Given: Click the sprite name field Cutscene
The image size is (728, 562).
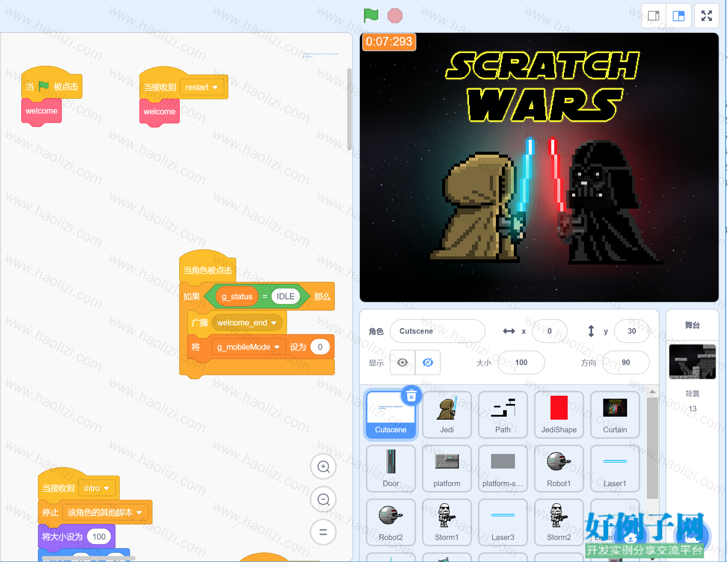Looking at the screenshot, I should [x=438, y=331].
